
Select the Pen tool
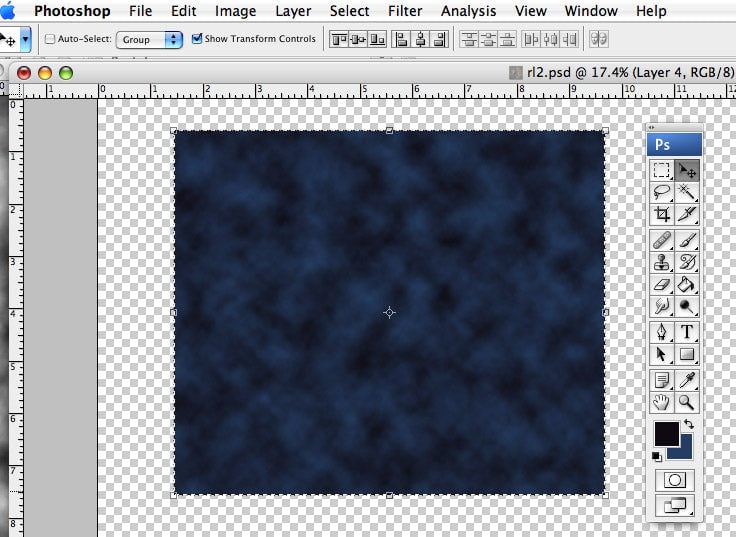662,332
